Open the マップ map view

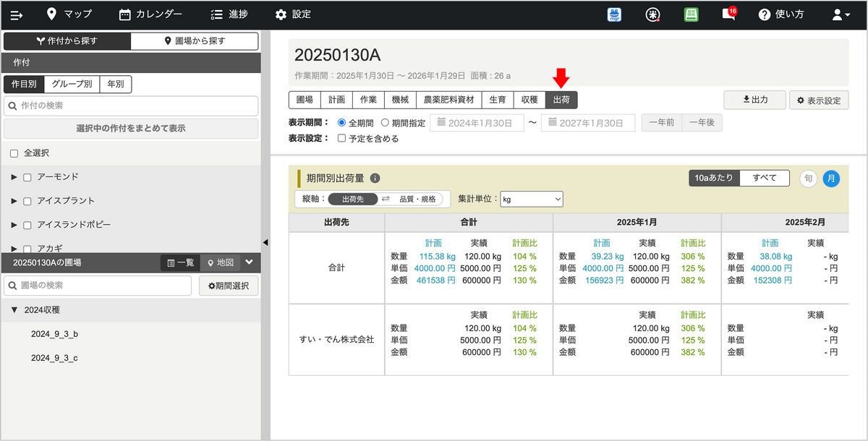click(x=69, y=14)
